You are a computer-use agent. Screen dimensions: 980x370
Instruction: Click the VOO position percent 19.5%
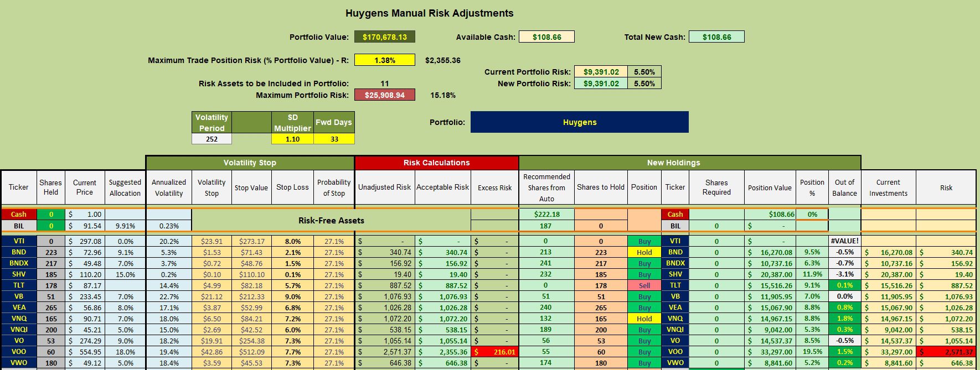[x=812, y=352]
